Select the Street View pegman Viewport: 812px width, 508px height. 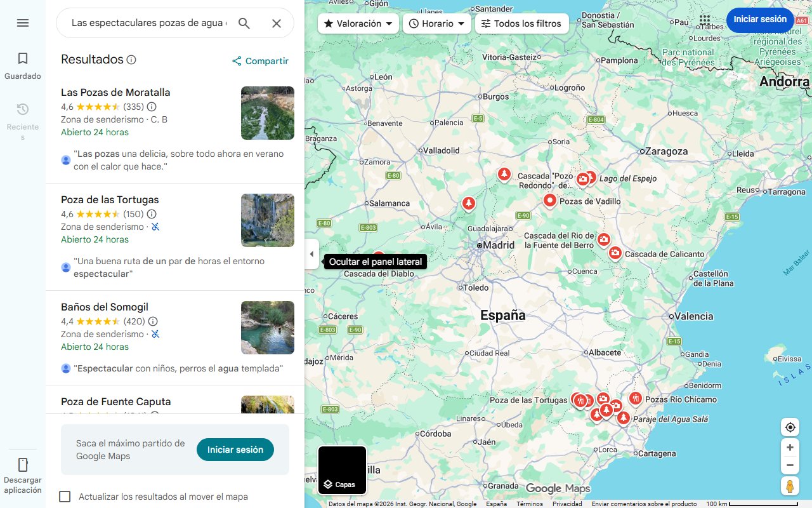coord(790,486)
